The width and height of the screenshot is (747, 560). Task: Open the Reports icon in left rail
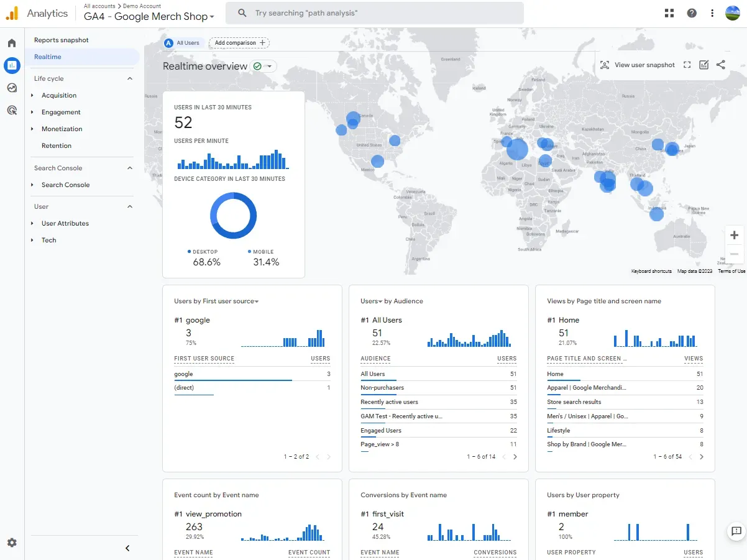12,65
